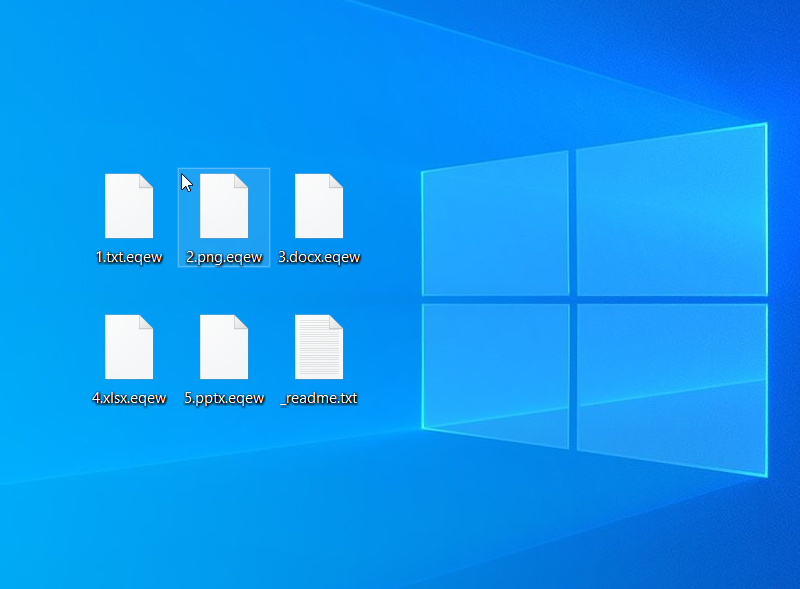Click the folded corner of 3.docx.eqew icon
This screenshot has width=800, height=589.
click(x=336, y=180)
